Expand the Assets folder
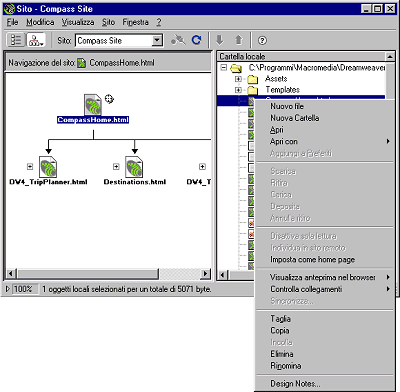Screen dimensions: 400x392 [238, 79]
